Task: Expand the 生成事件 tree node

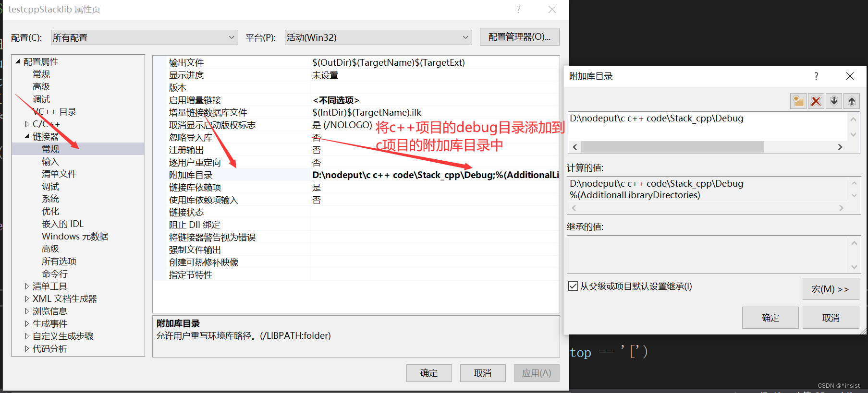Action: pyautogui.click(x=27, y=324)
